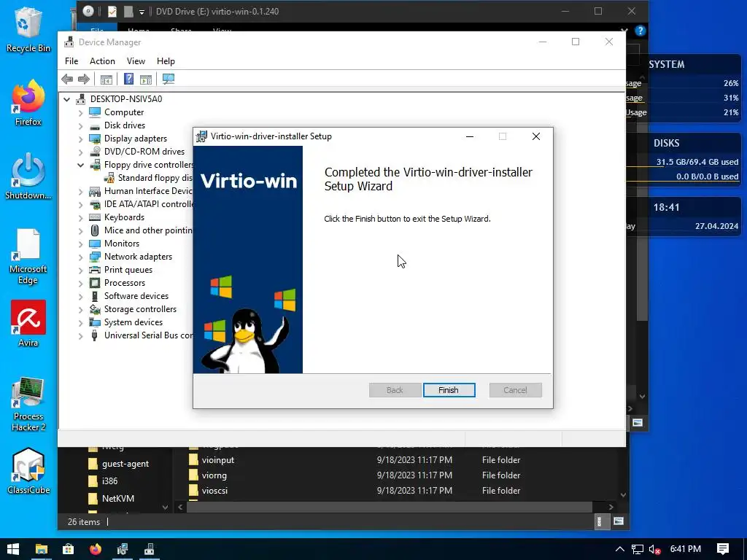This screenshot has width=747, height=560.
Task: Minimize the Virtio-win-driver-installer Setup dialog
Action: pos(470,136)
